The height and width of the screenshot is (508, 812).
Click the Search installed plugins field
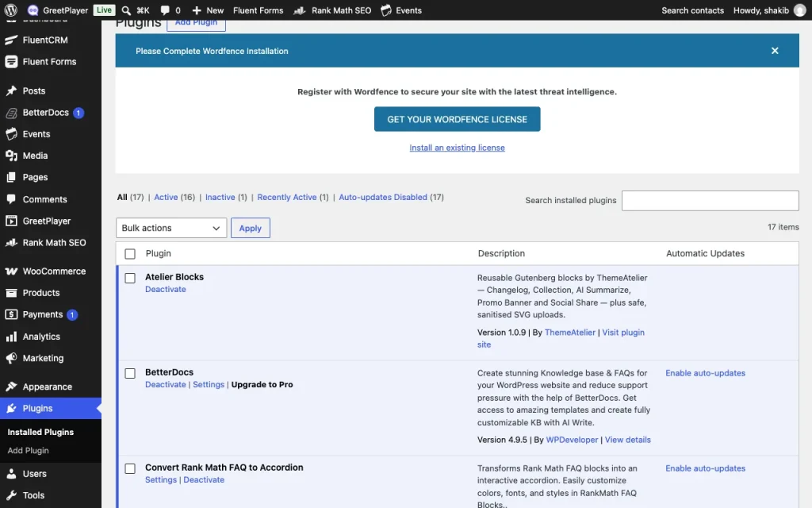click(710, 201)
